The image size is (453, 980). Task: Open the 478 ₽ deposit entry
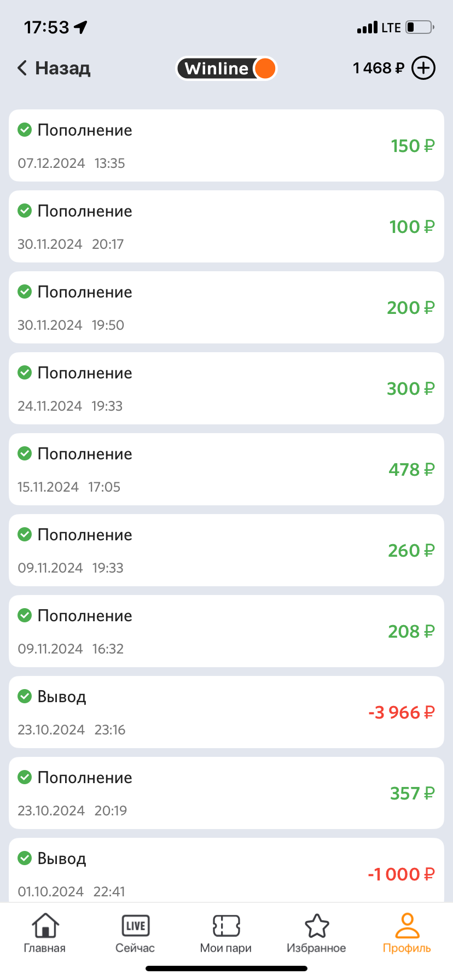(226, 469)
